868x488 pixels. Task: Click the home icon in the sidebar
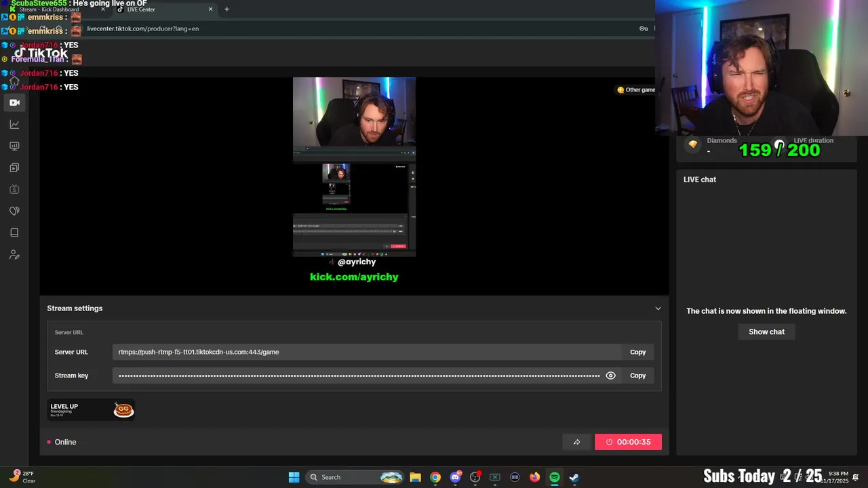[14, 81]
